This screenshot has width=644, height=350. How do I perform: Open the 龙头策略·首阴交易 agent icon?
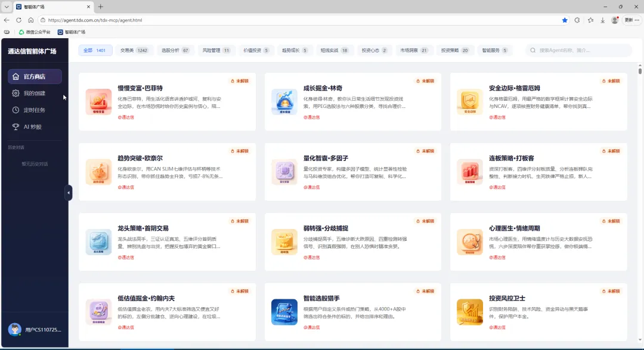(98, 242)
